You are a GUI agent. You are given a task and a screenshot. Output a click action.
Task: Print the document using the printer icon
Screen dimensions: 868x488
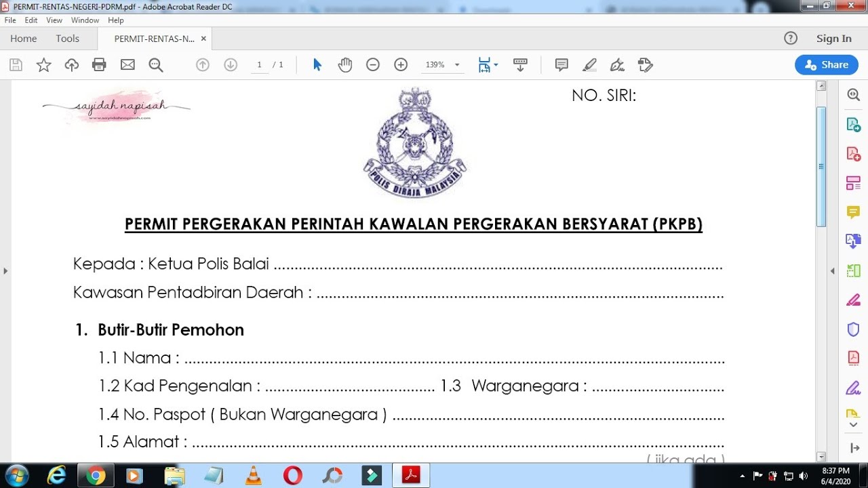click(x=99, y=65)
